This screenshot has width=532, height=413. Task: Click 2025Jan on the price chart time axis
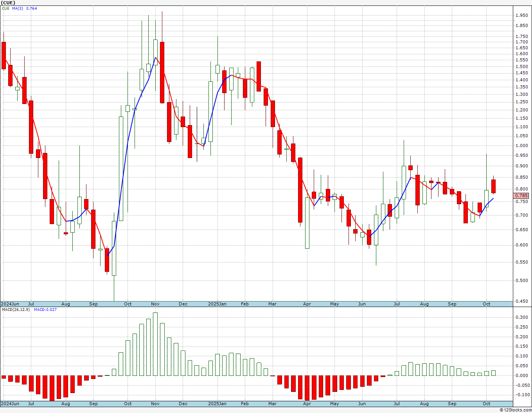[x=217, y=304]
